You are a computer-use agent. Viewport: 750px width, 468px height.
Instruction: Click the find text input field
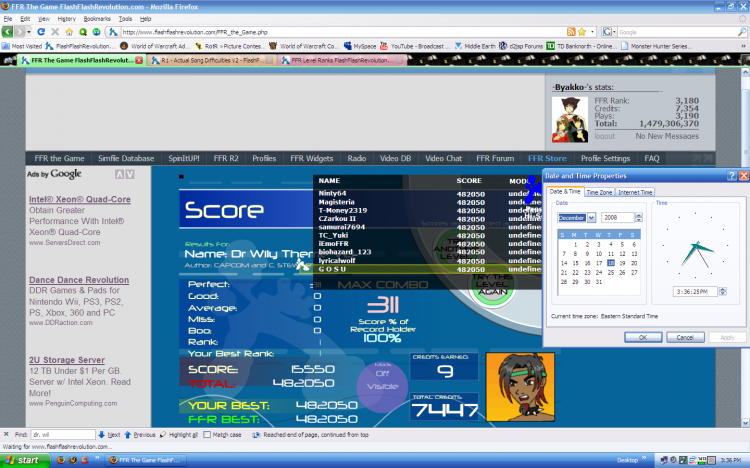pyautogui.click(x=63, y=435)
